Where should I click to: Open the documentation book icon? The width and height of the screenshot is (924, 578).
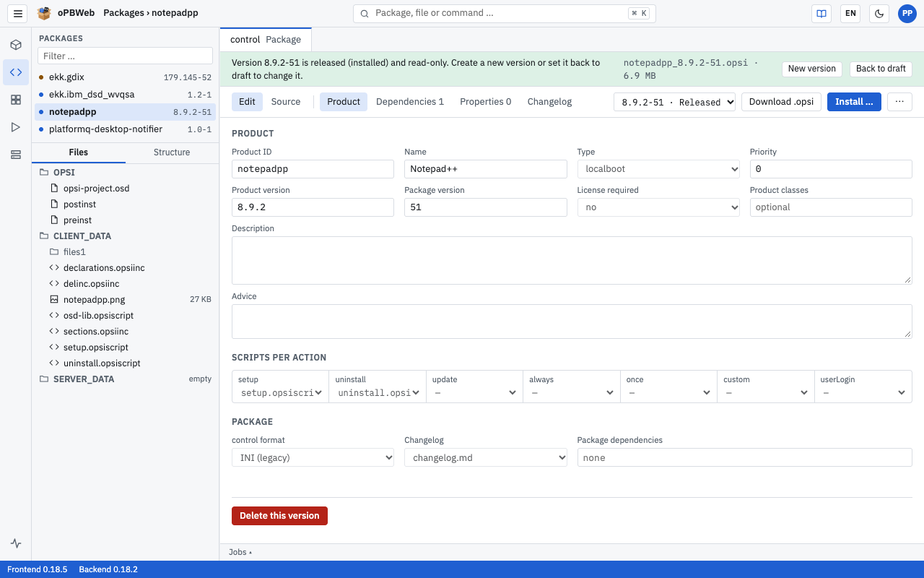[x=821, y=13]
